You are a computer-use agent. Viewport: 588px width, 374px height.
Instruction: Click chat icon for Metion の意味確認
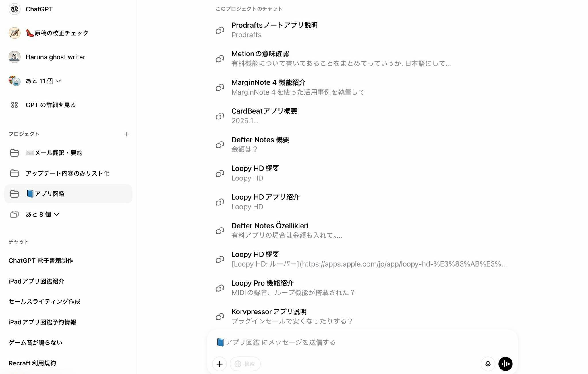(220, 59)
